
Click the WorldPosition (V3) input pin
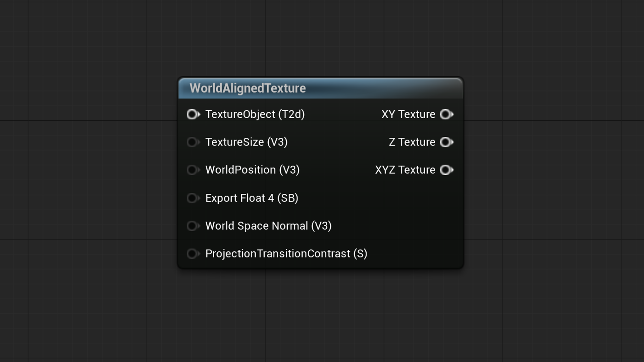click(x=193, y=170)
